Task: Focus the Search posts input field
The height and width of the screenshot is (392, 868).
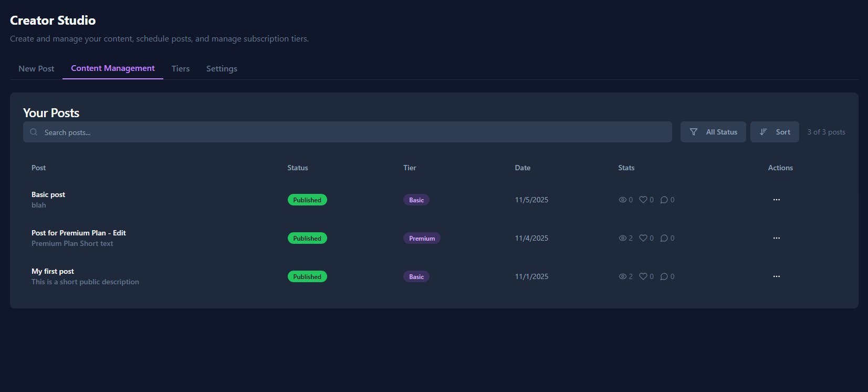Action: [x=347, y=132]
